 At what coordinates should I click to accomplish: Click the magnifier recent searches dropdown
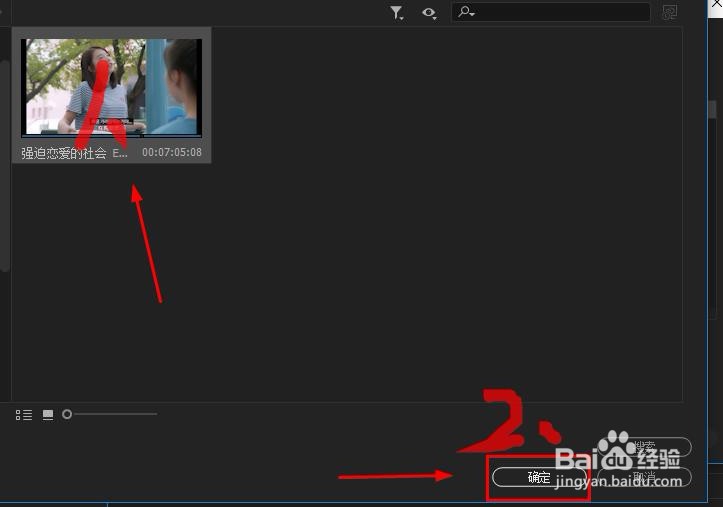pos(466,12)
